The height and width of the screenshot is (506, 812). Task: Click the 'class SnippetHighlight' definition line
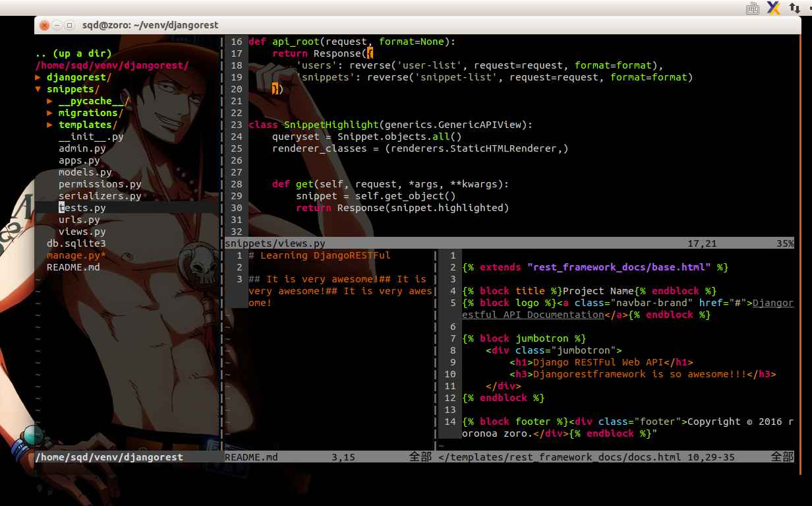(x=390, y=125)
